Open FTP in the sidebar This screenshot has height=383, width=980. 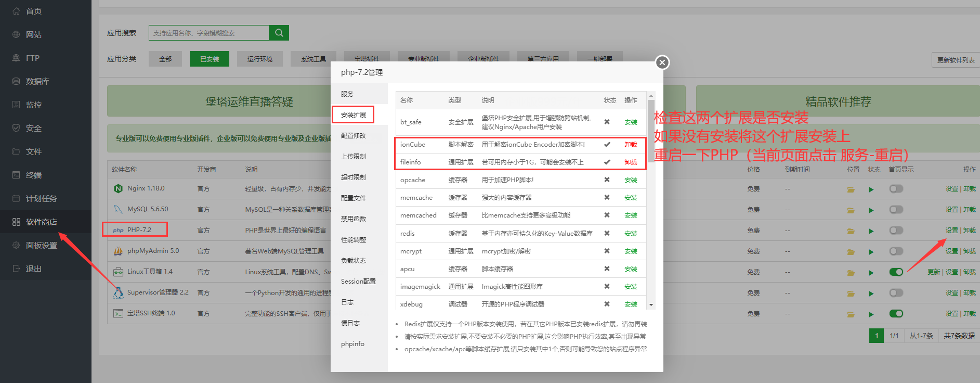point(33,58)
